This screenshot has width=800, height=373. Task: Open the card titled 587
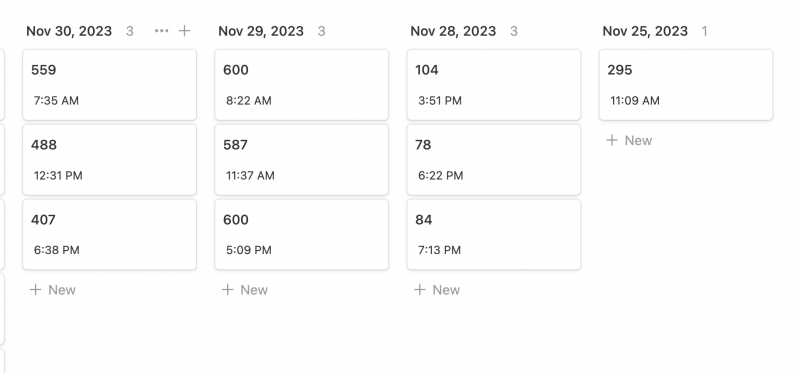coord(302,160)
